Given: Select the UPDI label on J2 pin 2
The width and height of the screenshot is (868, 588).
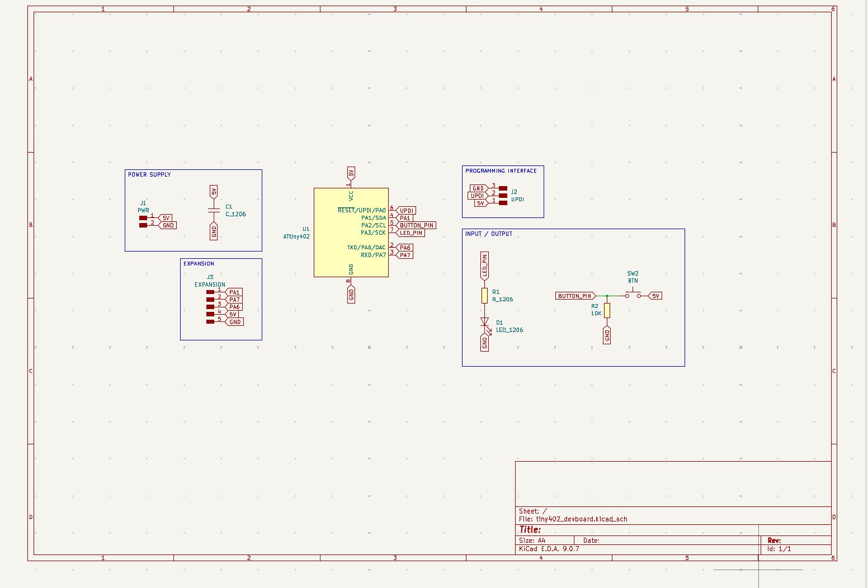Looking at the screenshot, I should (477, 196).
